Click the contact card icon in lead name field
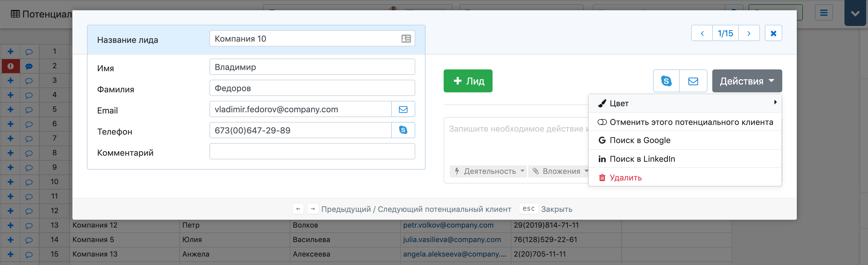This screenshot has height=265, width=868. pyautogui.click(x=406, y=39)
